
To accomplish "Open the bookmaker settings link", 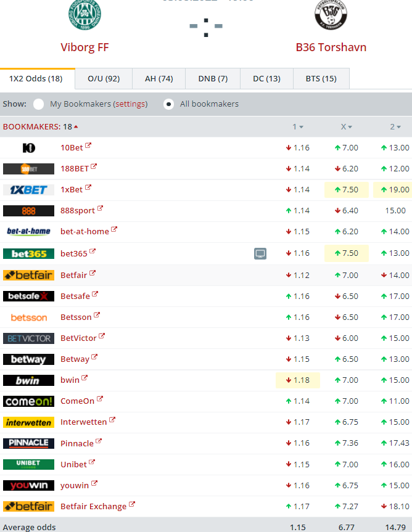I will [130, 104].
